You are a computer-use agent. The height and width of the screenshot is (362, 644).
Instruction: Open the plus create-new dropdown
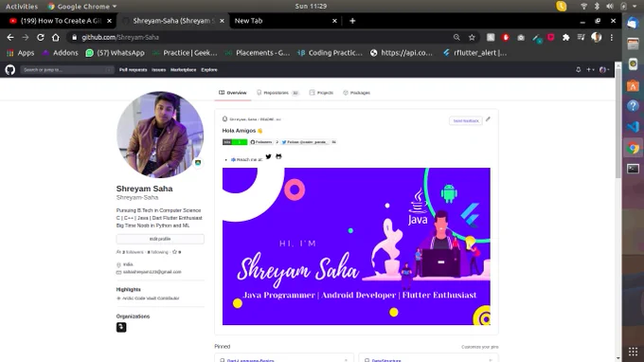[x=590, y=70]
